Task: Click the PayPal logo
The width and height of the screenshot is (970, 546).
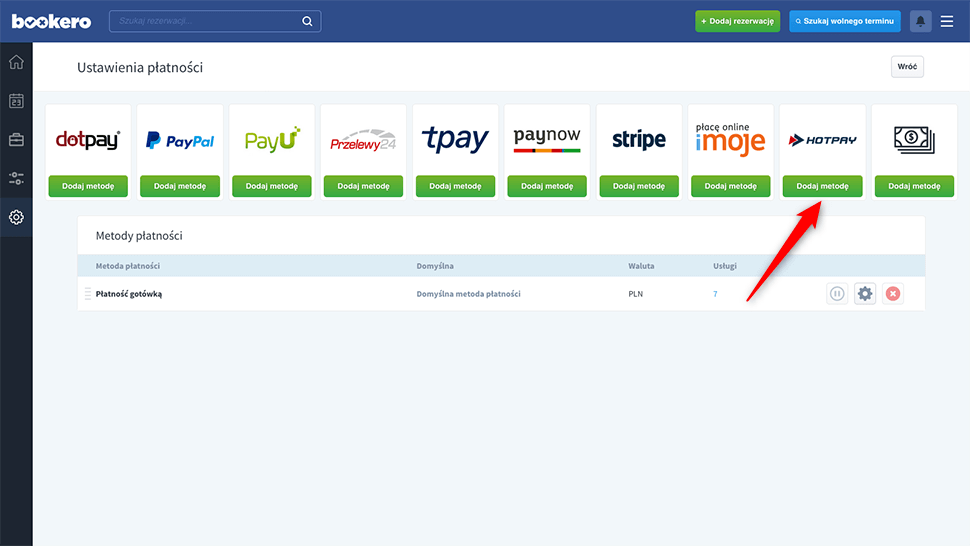Action: point(180,141)
